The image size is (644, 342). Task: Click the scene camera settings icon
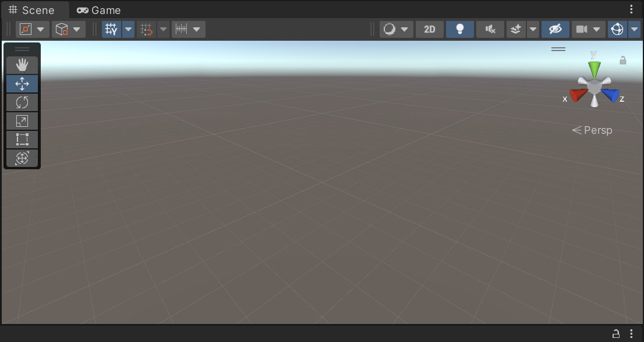tap(582, 29)
